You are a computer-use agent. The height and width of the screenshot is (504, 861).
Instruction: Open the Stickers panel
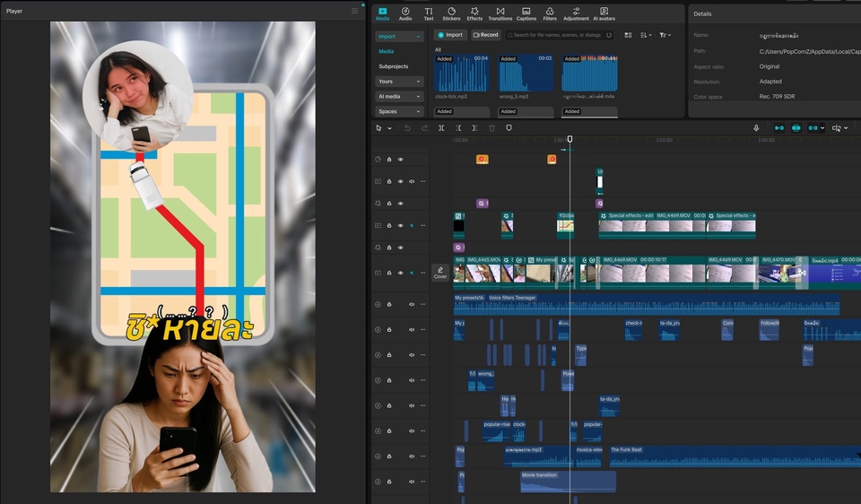tap(451, 13)
